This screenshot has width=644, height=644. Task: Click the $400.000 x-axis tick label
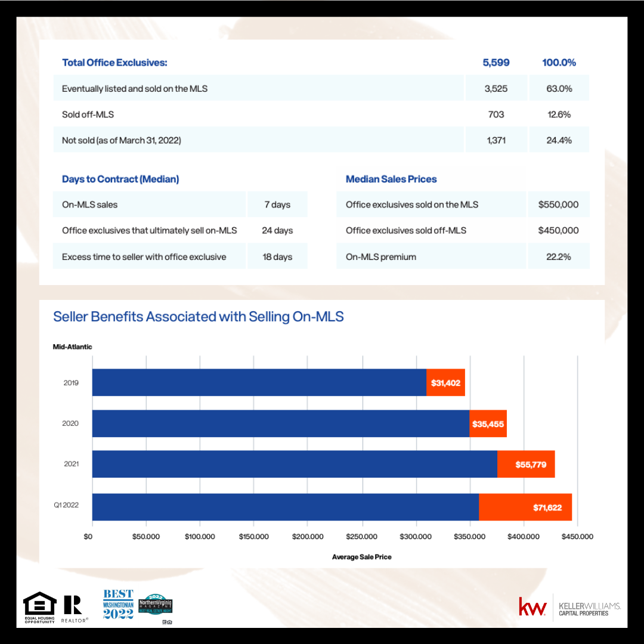[524, 537]
